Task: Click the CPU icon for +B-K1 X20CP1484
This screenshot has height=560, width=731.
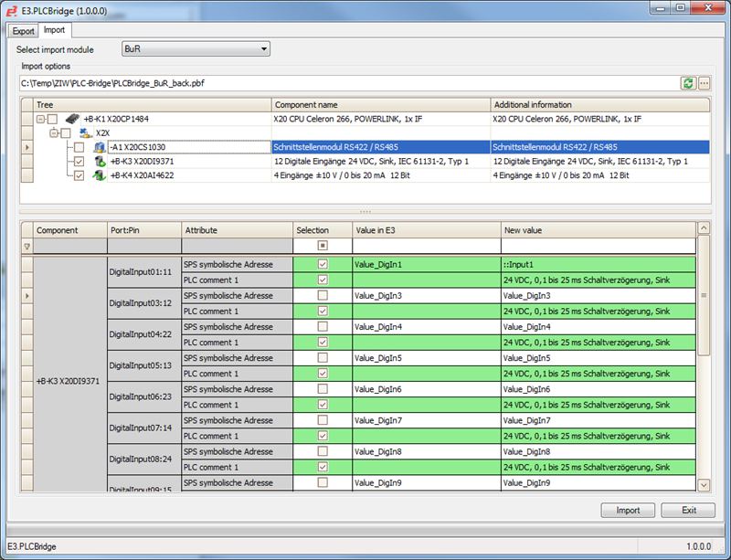Action: (73, 119)
